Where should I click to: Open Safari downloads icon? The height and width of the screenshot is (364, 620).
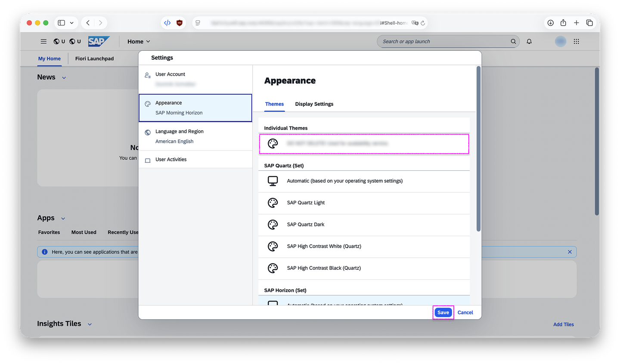tap(550, 23)
